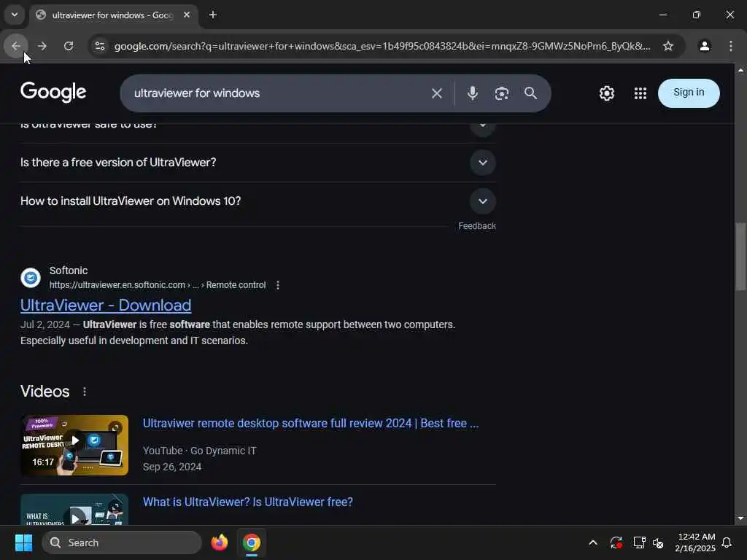Clear the search query with X

coord(436,93)
